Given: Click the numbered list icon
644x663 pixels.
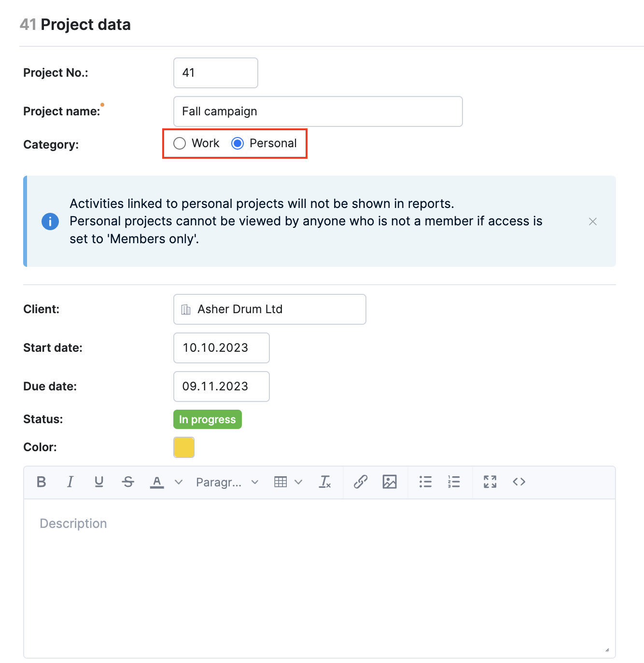Looking at the screenshot, I should [453, 482].
